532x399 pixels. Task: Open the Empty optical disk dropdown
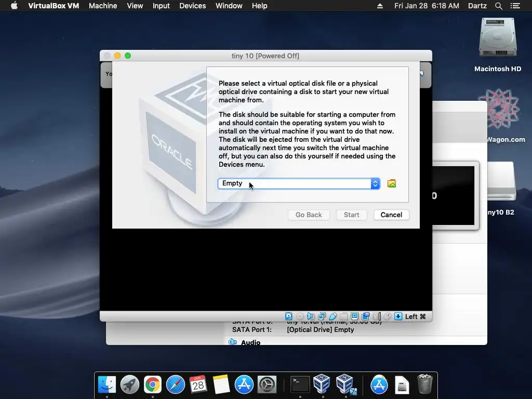point(299,183)
